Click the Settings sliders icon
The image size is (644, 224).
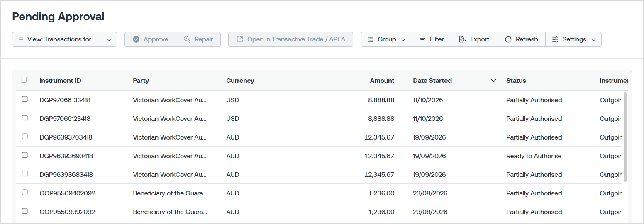pos(555,39)
